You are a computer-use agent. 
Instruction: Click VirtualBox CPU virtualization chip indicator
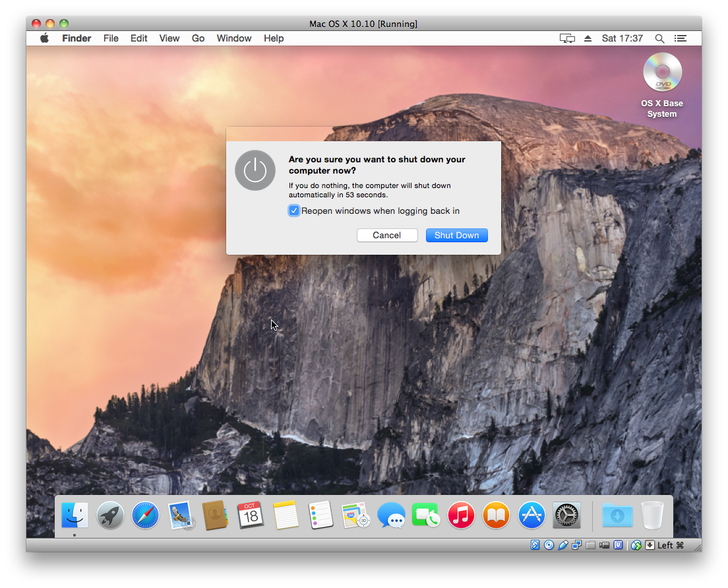[x=618, y=544]
